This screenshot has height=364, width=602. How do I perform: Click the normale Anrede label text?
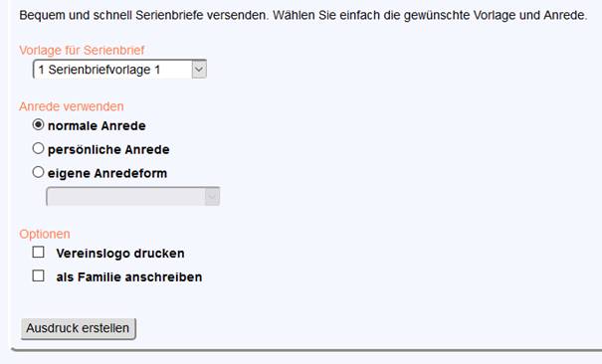pyautogui.click(x=97, y=125)
